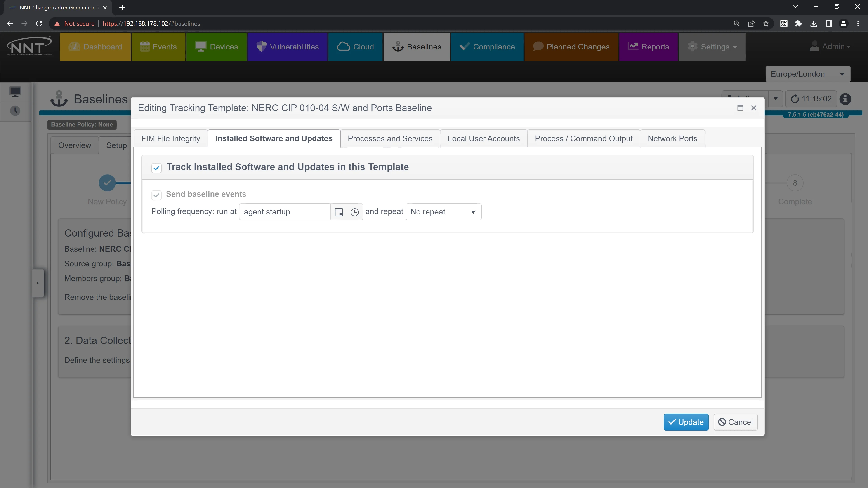This screenshot has height=488, width=868.
Task: Switch to Processes and Services tab
Action: click(x=390, y=138)
